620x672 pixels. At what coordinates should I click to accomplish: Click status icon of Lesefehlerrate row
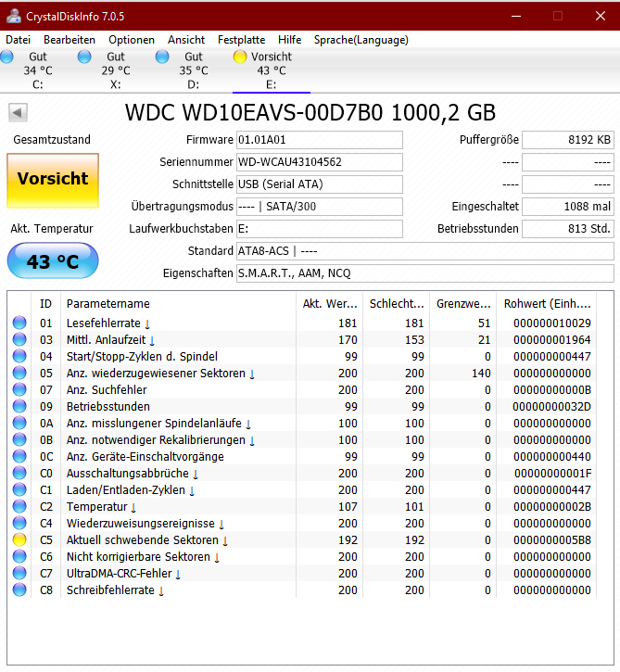(19, 323)
